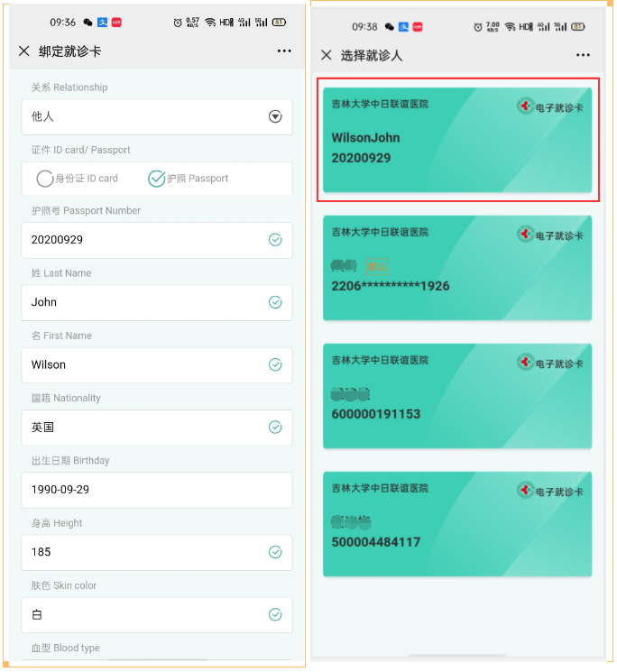The height and width of the screenshot is (672, 617).
Task: Select the 身份证 ID card radio option
Action: tap(45, 179)
